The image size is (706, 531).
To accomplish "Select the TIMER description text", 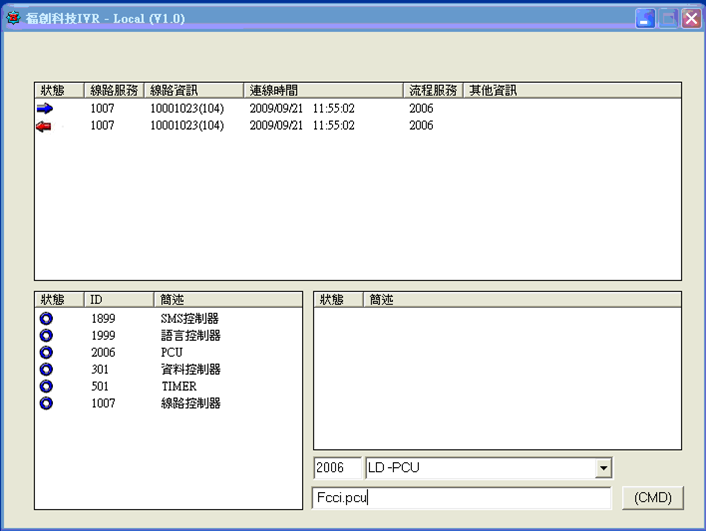I will [179, 386].
